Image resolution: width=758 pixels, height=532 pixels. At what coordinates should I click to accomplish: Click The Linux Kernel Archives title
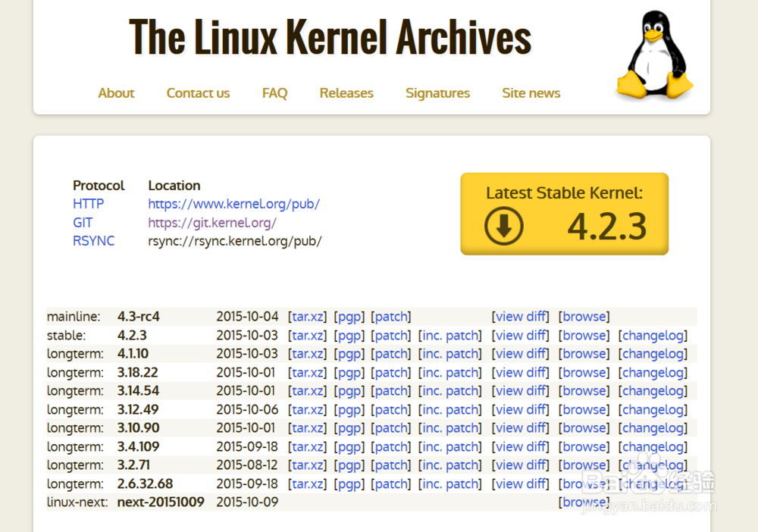[x=330, y=37]
